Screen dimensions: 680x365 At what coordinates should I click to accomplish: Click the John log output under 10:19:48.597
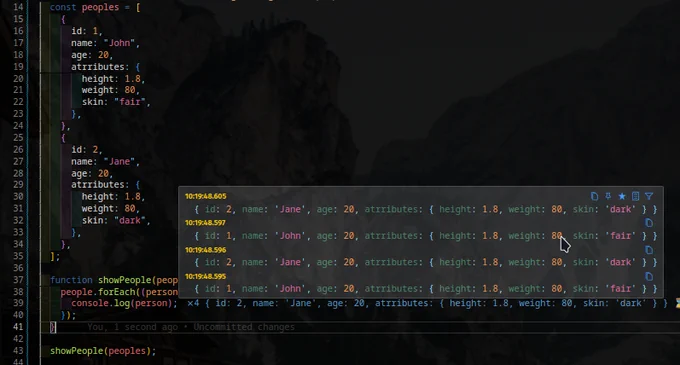pos(426,236)
